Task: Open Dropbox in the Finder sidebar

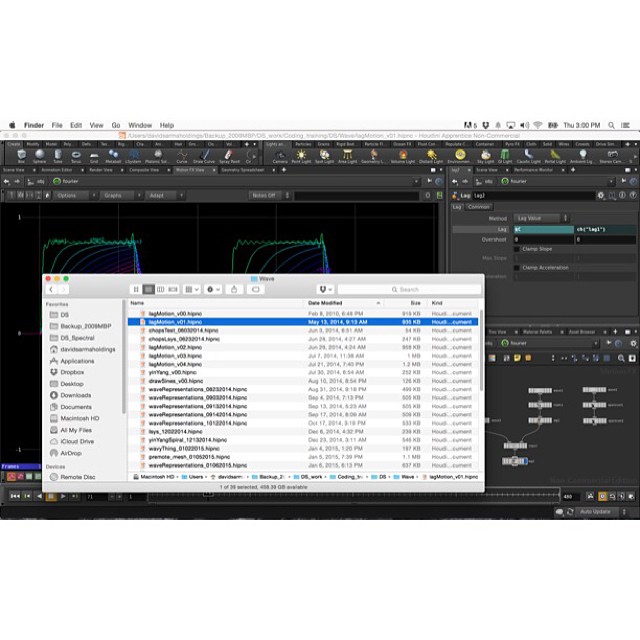Action: coord(72,372)
